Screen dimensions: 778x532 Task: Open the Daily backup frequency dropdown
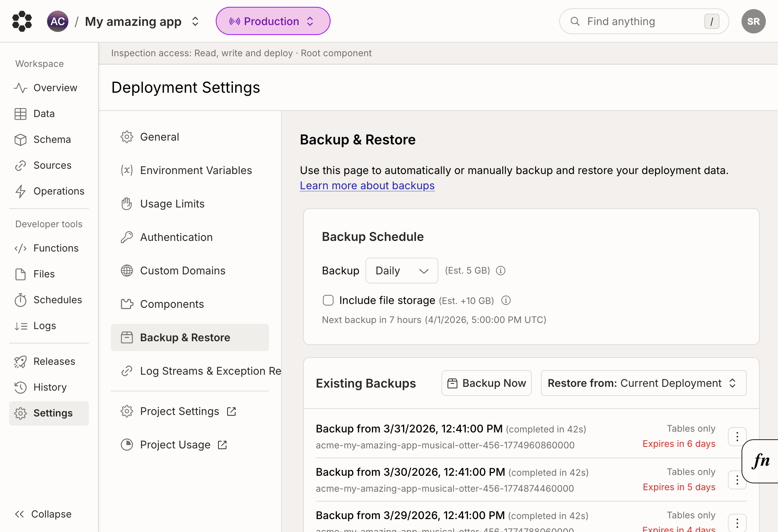[402, 271]
